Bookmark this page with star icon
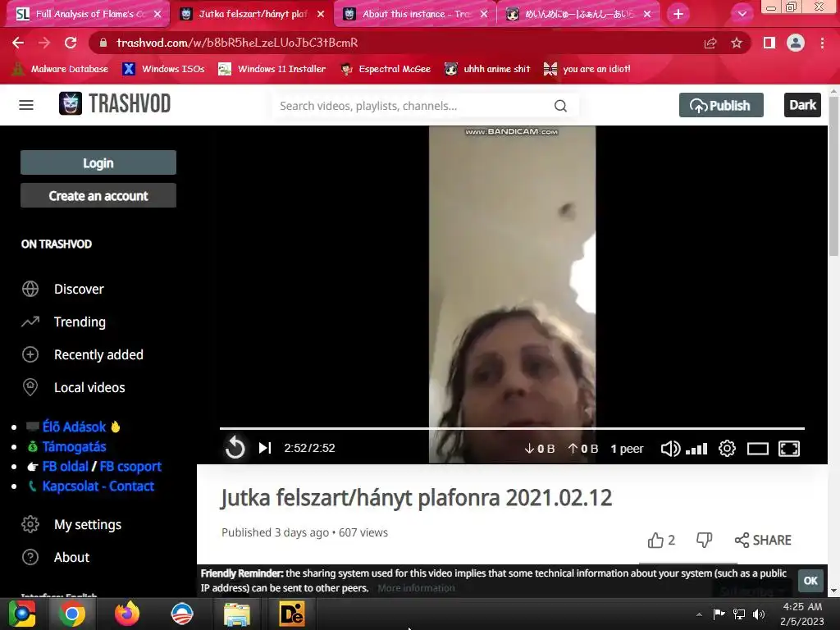This screenshot has height=630, width=840. pyautogui.click(x=737, y=43)
